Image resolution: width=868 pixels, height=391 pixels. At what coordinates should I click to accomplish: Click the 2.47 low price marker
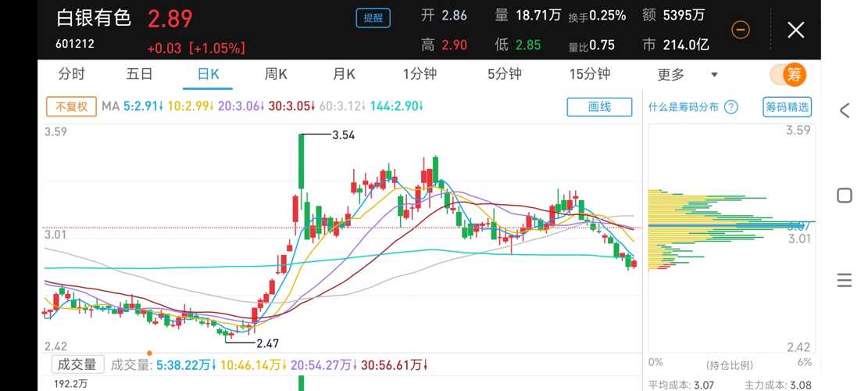[267, 343]
